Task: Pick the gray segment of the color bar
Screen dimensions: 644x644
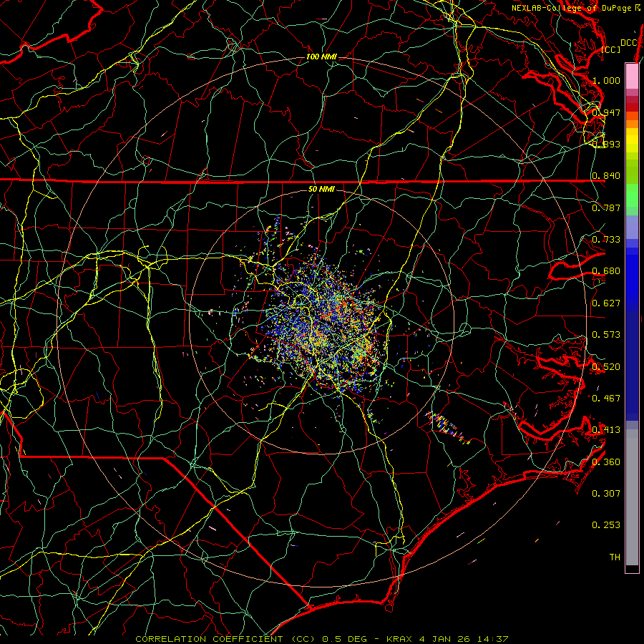Action: tap(632, 497)
